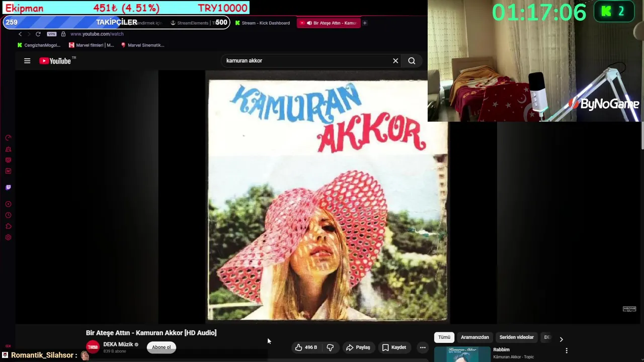The height and width of the screenshot is (362, 644).
Task: Open the DEKA Müzik channel name
Action: click(118, 344)
